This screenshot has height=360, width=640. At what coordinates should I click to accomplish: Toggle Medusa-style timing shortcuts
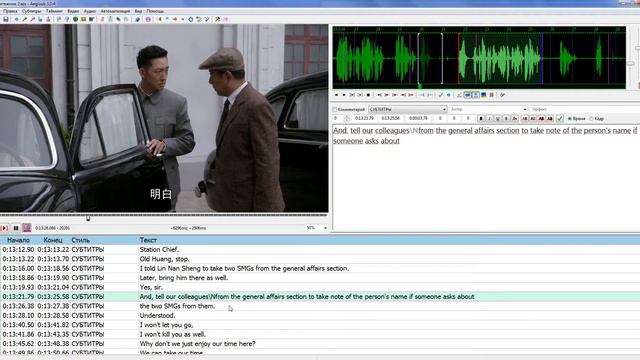tap(492, 95)
